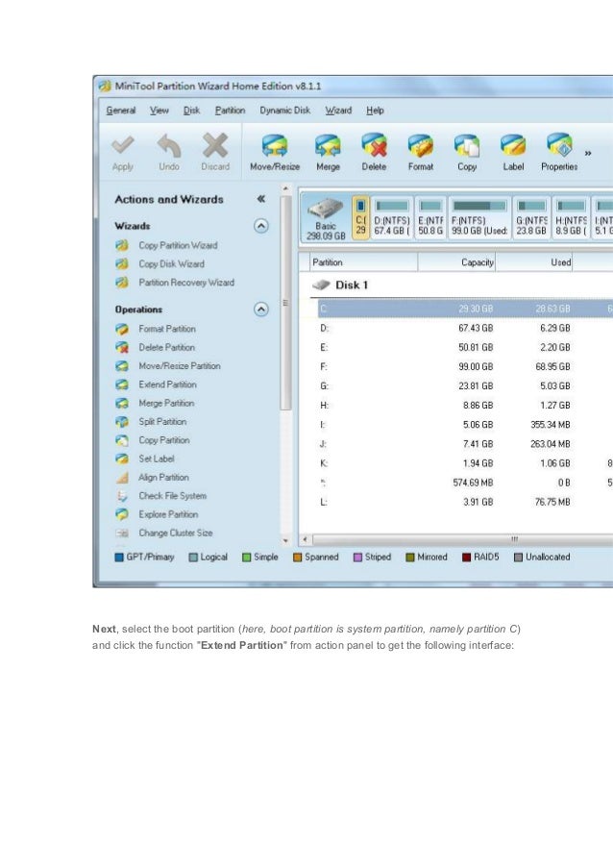
Task: Click Merge Partition operation
Action: 155,403
